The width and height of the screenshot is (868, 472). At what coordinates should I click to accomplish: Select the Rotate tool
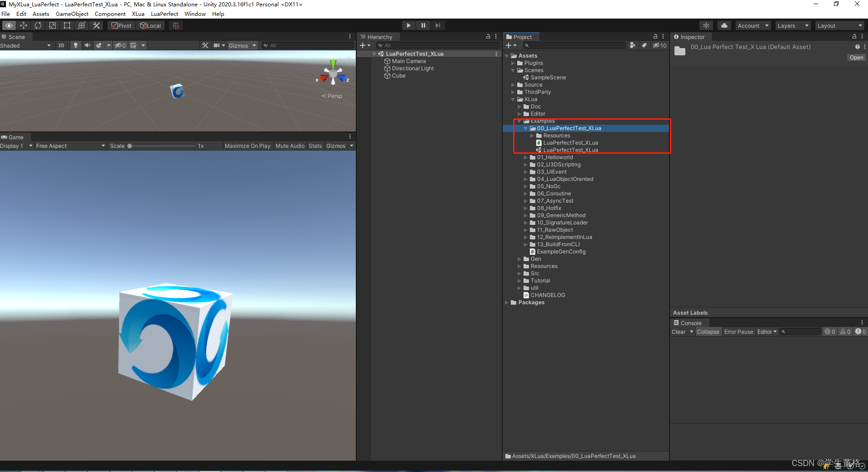click(x=38, y=25)
